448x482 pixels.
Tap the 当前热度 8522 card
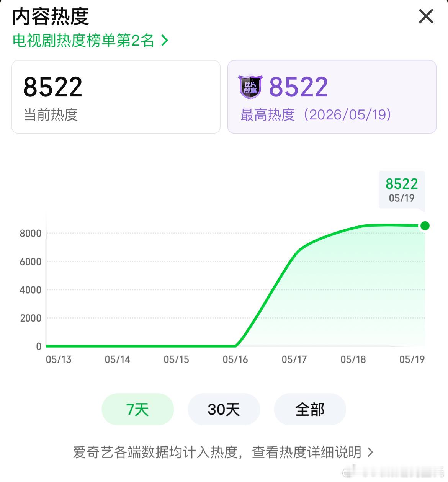[116, 97]
